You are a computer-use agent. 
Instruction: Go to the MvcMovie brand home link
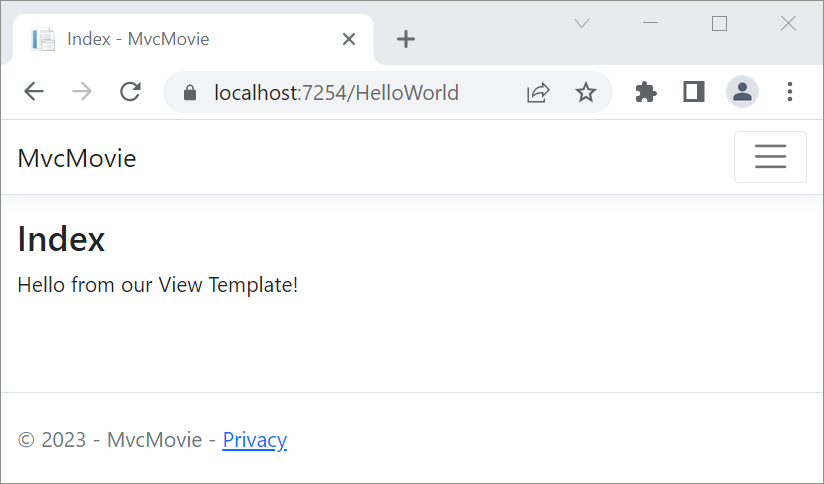click(x=77, y=158)
